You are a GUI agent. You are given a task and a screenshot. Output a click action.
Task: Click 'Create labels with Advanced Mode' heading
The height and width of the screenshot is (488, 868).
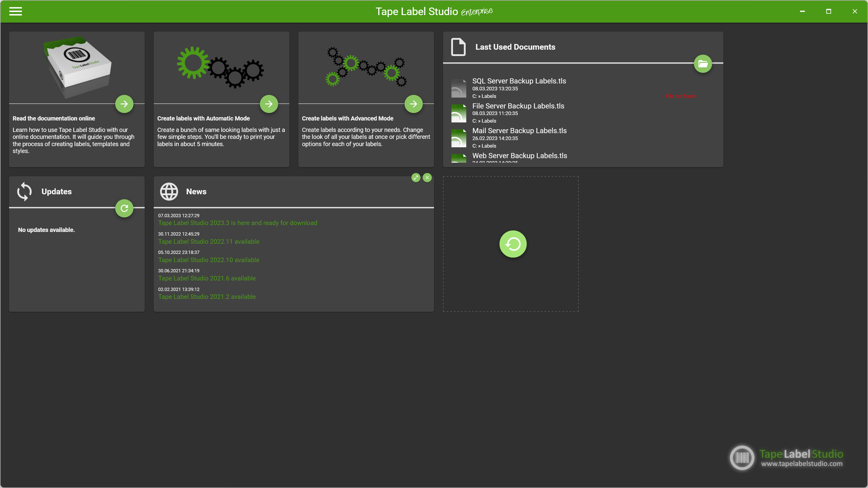click(348, 119)
